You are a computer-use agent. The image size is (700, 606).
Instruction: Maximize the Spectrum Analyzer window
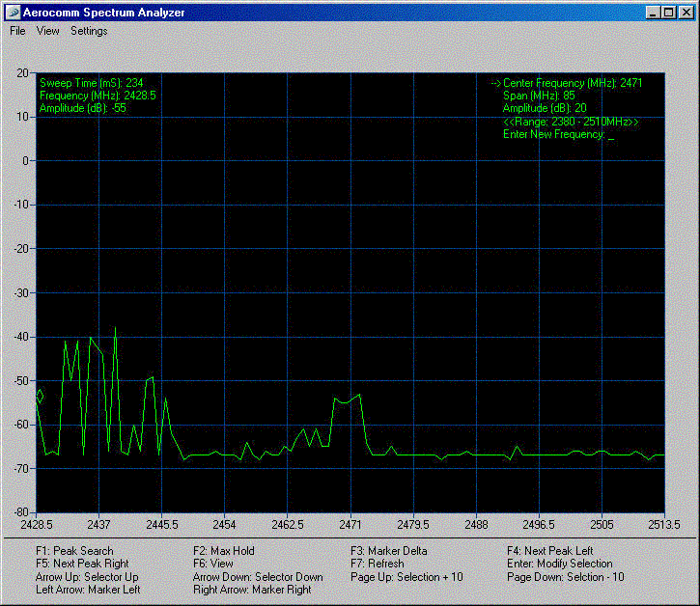click(x=670, y=13)
